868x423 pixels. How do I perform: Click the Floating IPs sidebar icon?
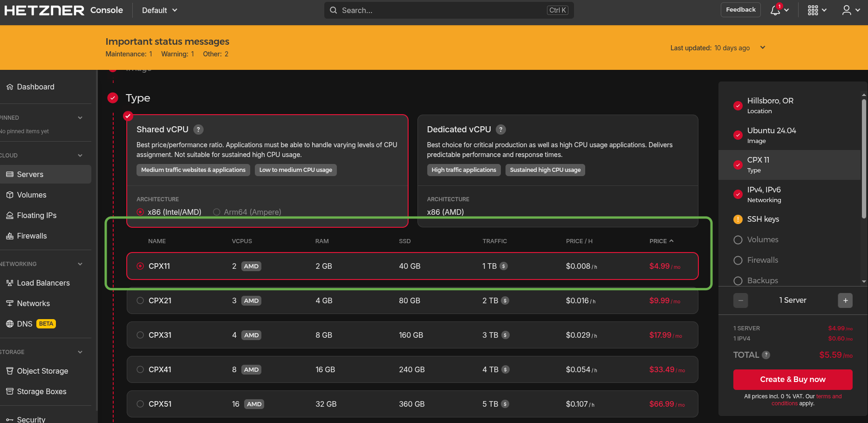click(10, 215)
